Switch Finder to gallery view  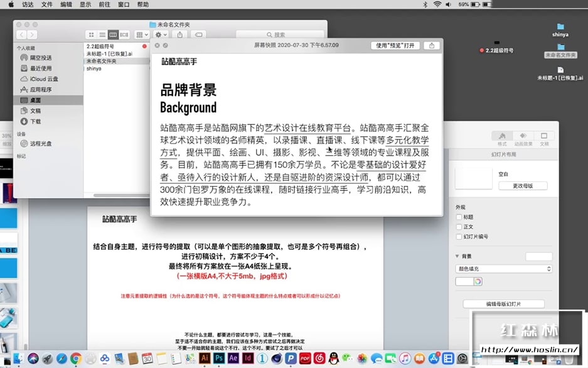click(x=124, y=35)
